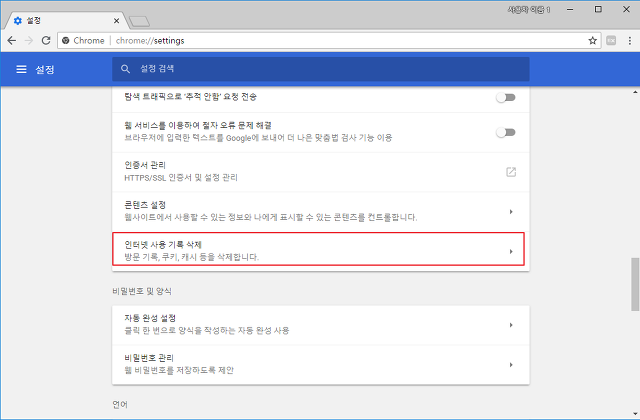Open 인증서 관리 via external link icon
640x420 pixels.
click(x=511, y=172)
